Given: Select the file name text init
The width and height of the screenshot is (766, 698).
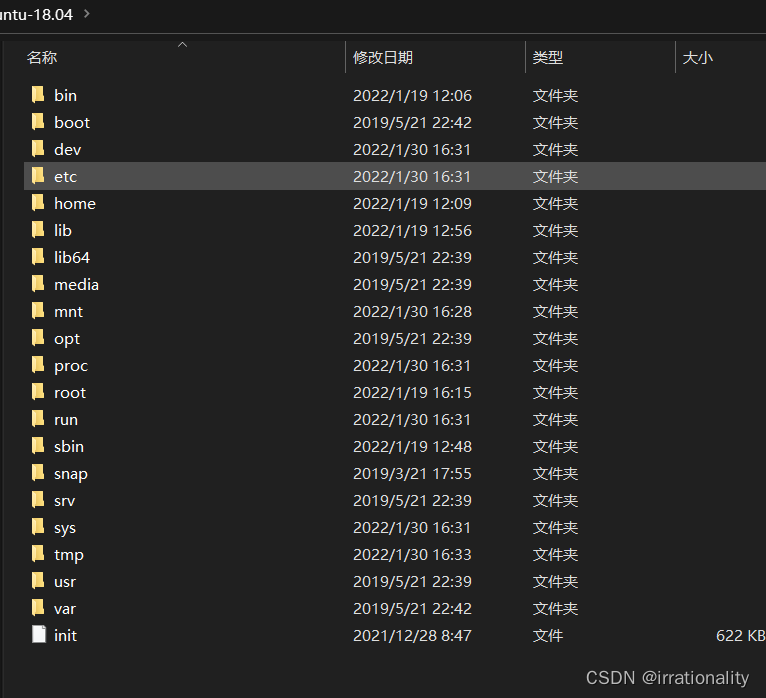Looking at the screenshot, I should coord(65,635).
